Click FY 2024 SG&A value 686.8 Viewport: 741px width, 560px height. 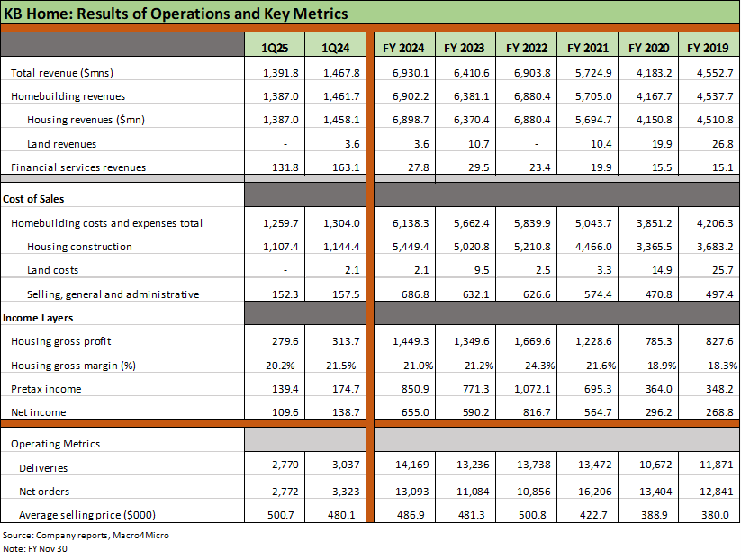[x=415, y=294]
